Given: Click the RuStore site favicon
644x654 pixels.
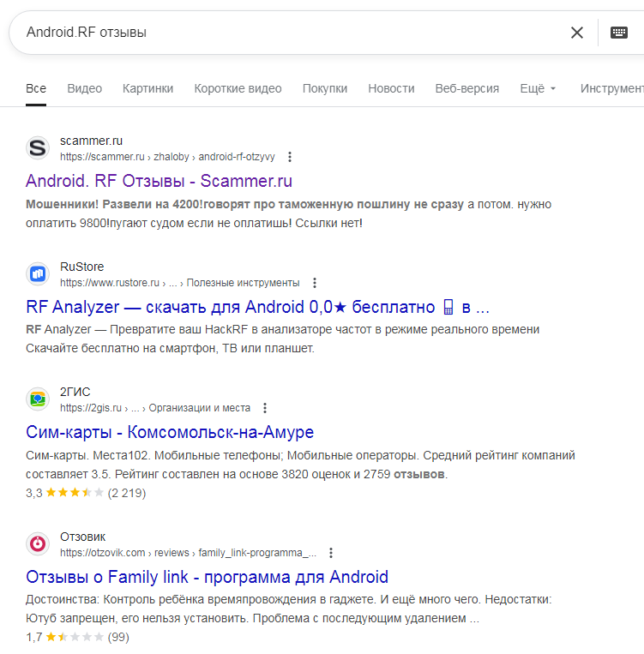Looking at the screenshot, I should (38, 273).
